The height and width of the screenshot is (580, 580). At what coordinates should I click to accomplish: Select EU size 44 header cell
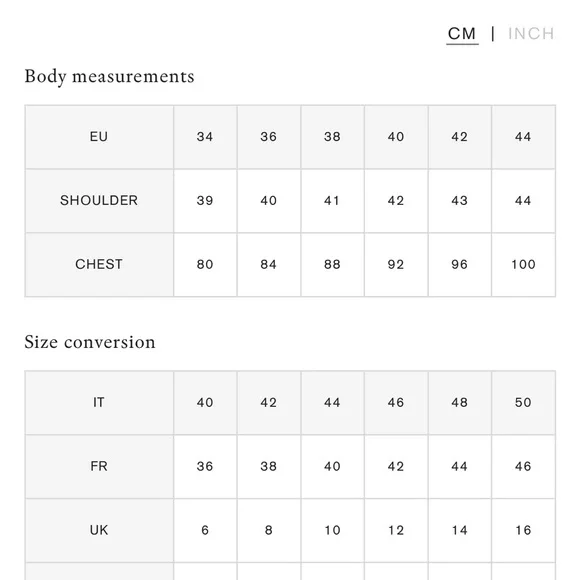pos(523,137)
